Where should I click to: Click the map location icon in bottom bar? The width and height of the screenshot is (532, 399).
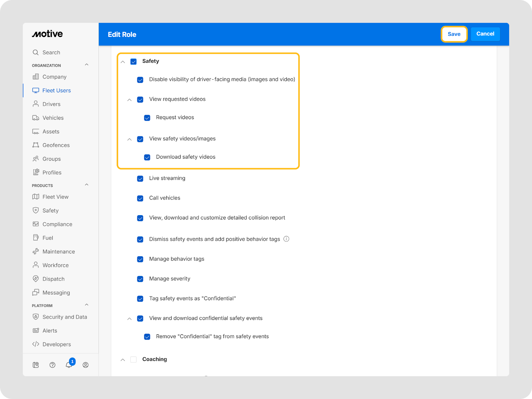[x=36, y=365]
